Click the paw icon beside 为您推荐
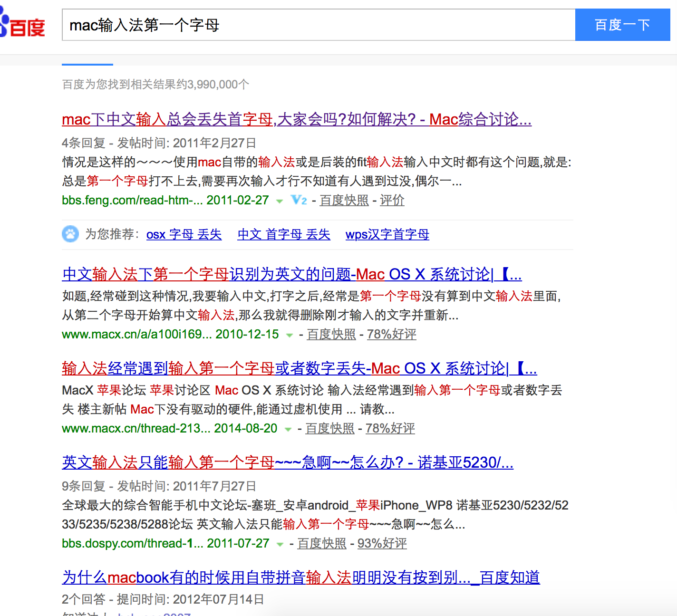 pos(70,234)
